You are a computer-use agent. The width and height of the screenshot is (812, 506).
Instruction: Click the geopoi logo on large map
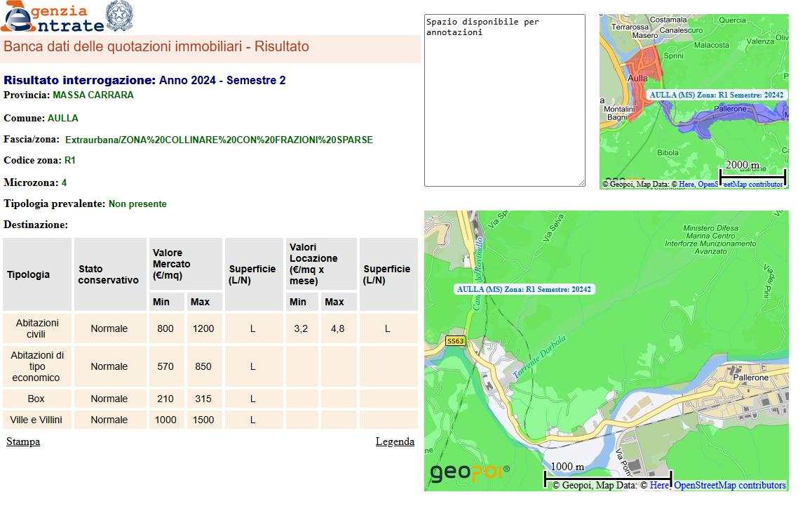[x=469, y=473]
